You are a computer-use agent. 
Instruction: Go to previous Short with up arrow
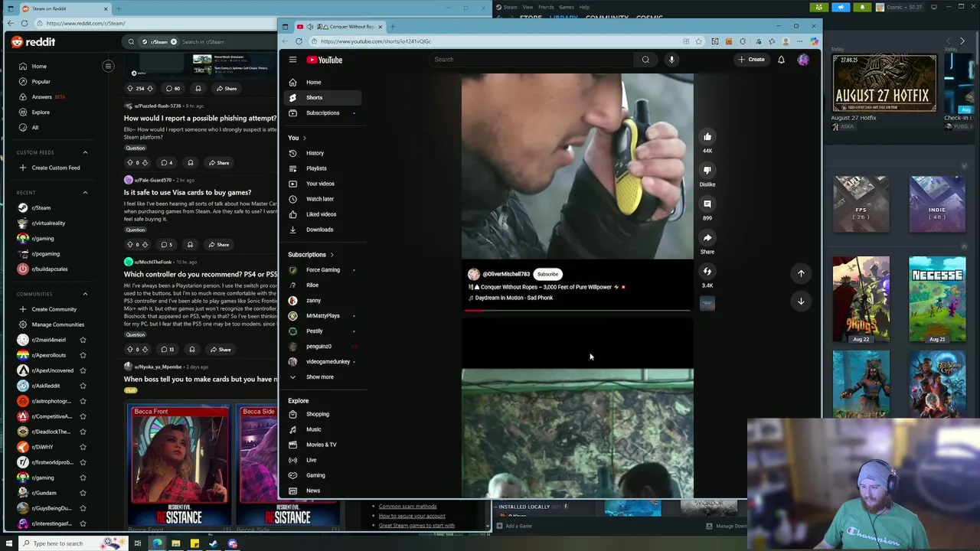(801, 273)
